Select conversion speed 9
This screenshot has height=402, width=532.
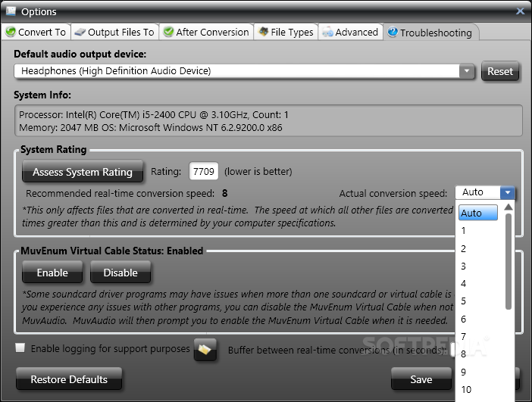(478, 372)
